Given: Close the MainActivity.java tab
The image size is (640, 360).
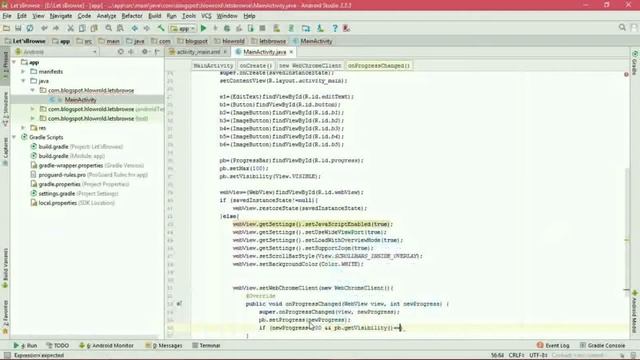Looking at the screenshot, I should [x=291, y=52].
